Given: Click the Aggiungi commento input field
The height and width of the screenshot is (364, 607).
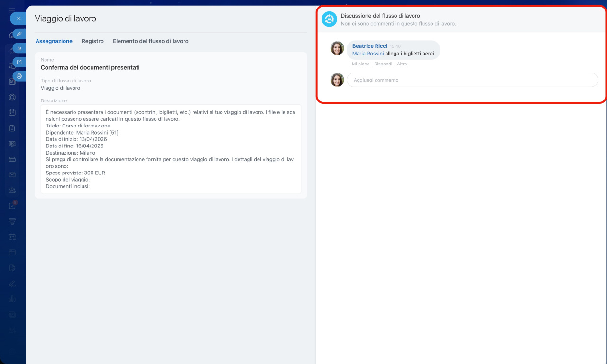Looking at the screenshot, I should [472, 80].
